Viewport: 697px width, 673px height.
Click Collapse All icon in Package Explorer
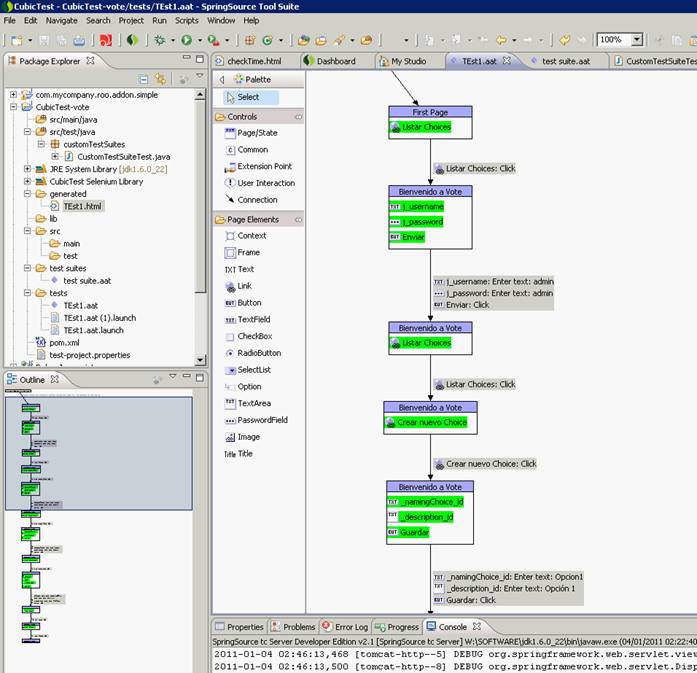click(144, 79)
